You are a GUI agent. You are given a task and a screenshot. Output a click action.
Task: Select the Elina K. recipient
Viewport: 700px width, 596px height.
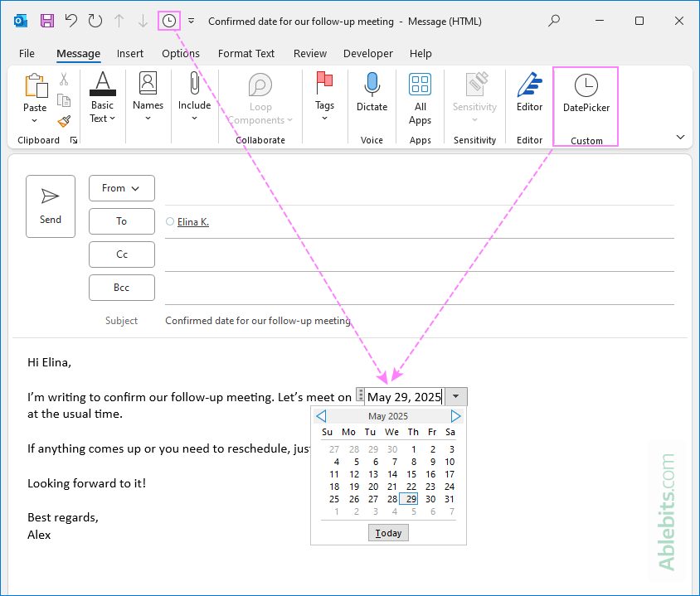pyautogui.click(x=193, y=221)
